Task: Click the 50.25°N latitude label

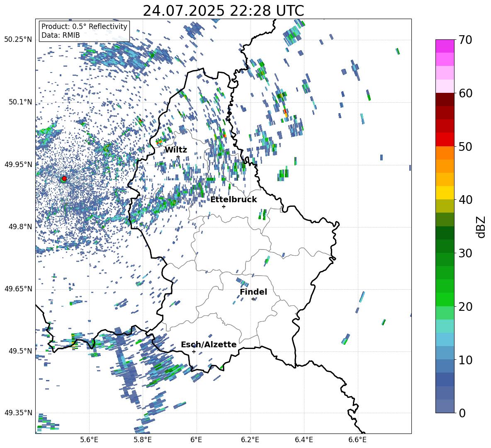Action: pyautogui.click(x=18, y=40)
